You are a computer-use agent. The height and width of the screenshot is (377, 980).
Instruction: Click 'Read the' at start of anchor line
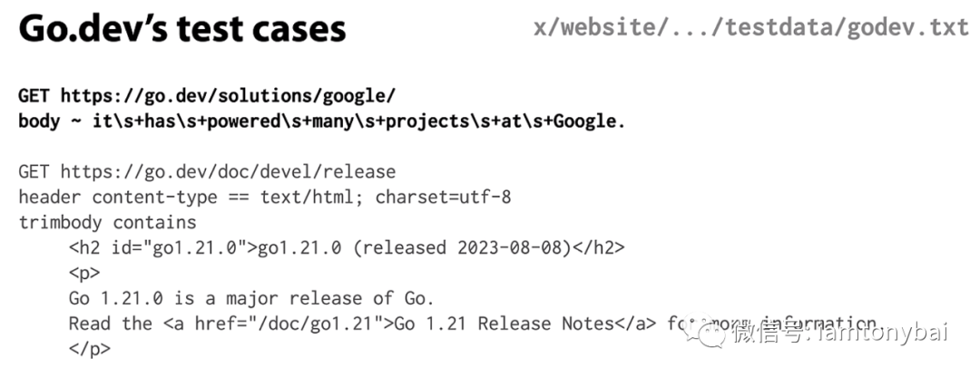pyautogui.click(x=111, y=324)
